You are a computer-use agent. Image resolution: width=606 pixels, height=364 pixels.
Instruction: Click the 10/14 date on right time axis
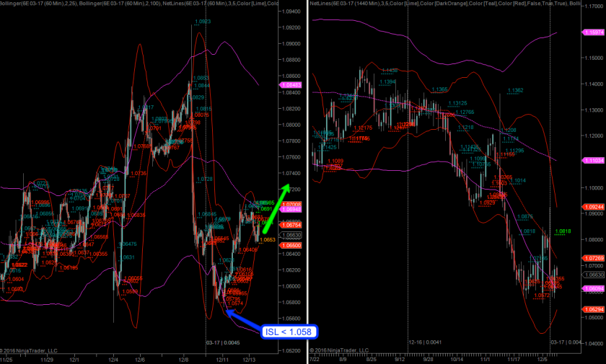457,360
